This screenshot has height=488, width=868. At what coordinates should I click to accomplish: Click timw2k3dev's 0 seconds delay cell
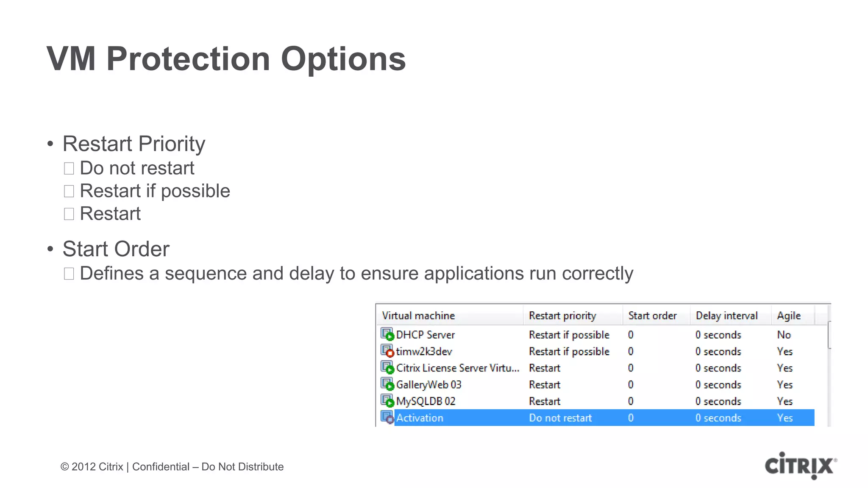[x=718, y=351]
